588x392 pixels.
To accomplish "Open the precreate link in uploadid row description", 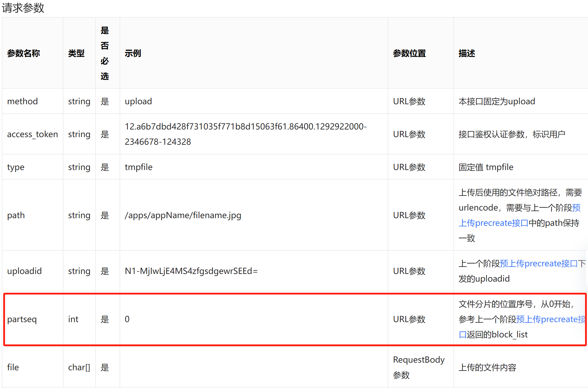I will coord(539,263).
